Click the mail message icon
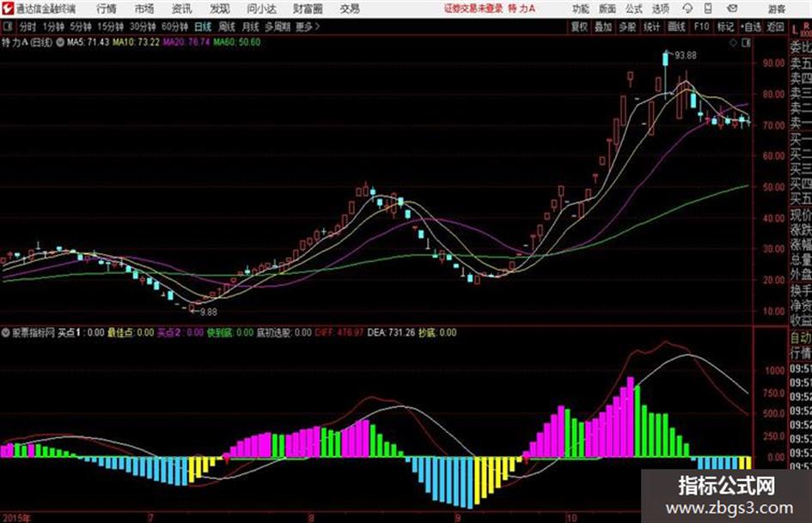 732,9
